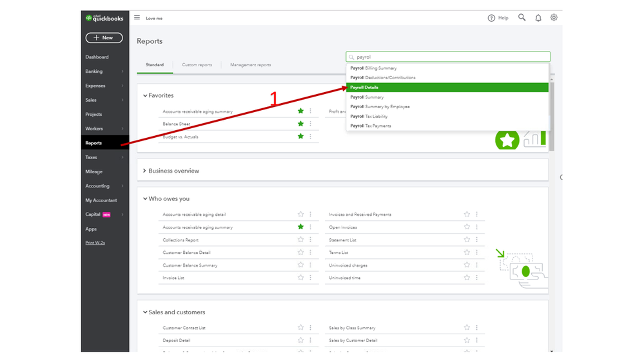The width and height of the screenshot is (644, 362).
Task: Open more options for Uninvoiced time
Action: [x=476, y=278]
